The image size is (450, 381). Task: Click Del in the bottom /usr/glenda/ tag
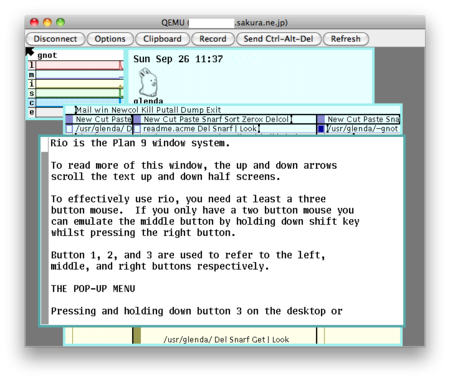220,340
